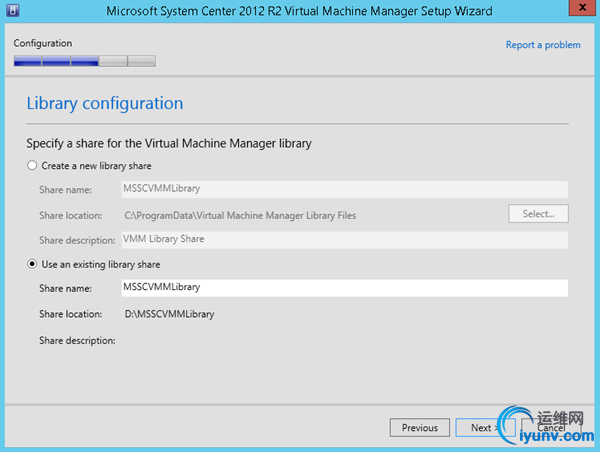Viewport: 600px width, 452px height.
Task: Click the Select... share location button
Action: point(538,214)
